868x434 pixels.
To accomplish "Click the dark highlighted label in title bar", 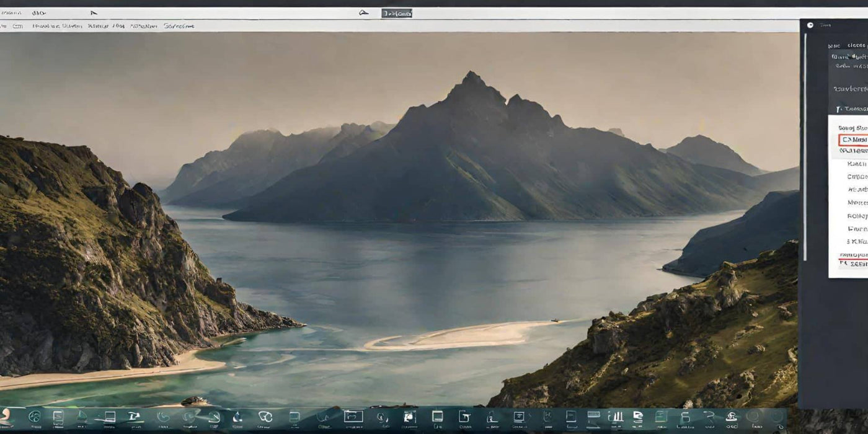I will [397, 13].
